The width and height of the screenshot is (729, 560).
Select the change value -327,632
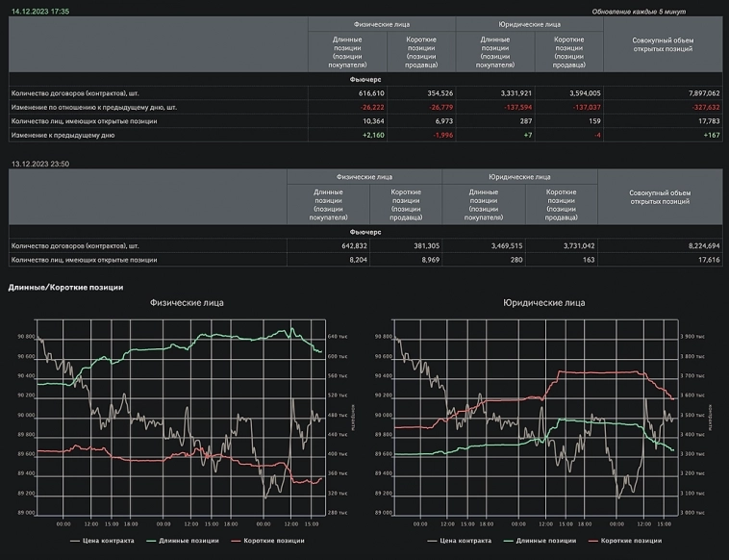point(702,108)
